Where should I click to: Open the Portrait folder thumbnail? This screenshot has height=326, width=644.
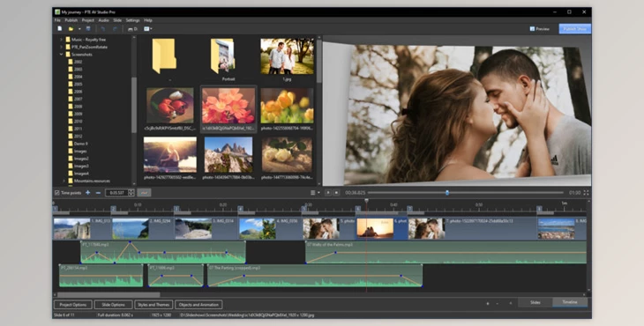tap(222, 56)
